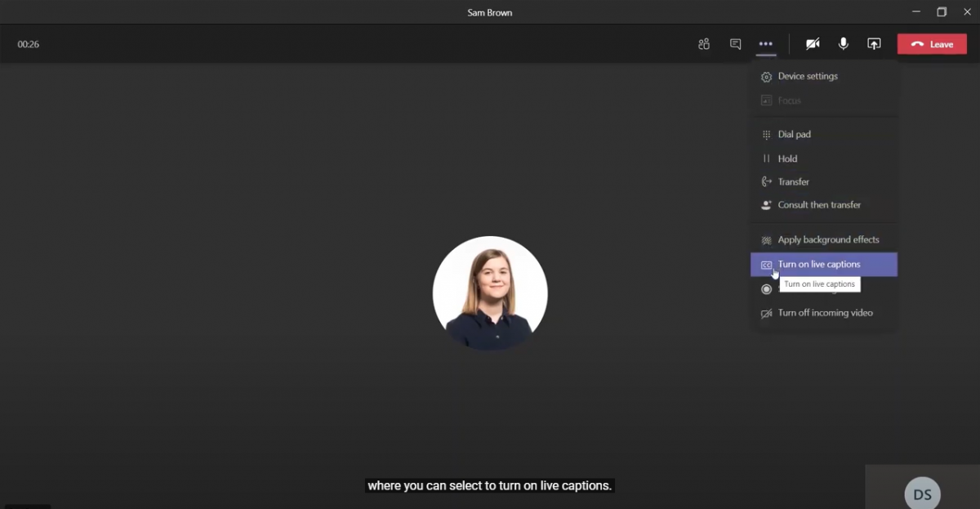This screenshot has height=509, width=980.
Task: Click the Turn on live captions tooltip
Action: (x=819, y=284)
